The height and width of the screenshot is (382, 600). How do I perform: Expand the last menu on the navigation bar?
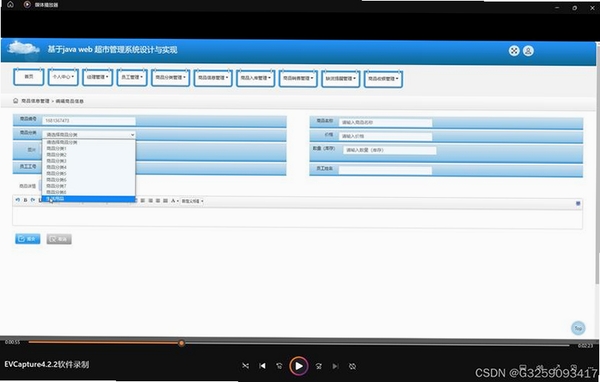pyautogui.click(x=383, y=79)
